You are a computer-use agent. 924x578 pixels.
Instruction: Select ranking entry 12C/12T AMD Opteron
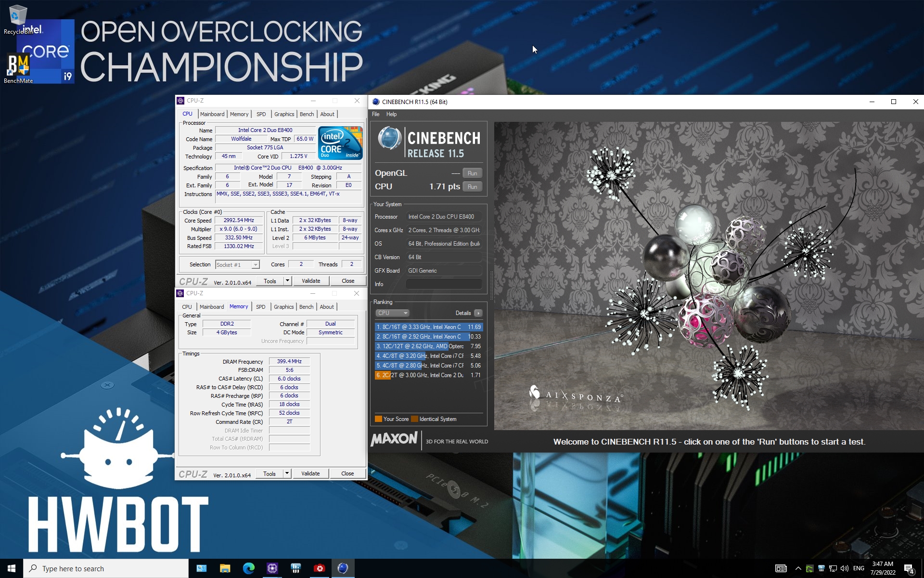tap(428, 346)
